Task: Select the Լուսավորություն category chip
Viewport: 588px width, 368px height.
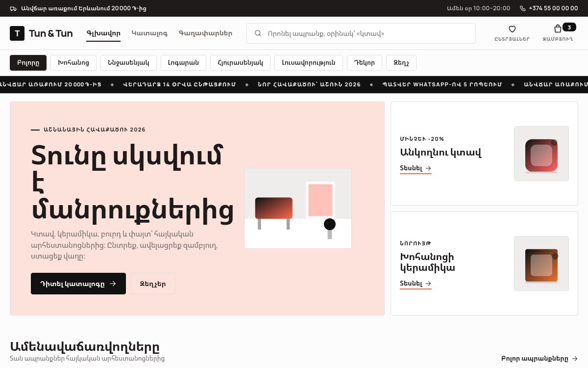Action: point(309,63)
